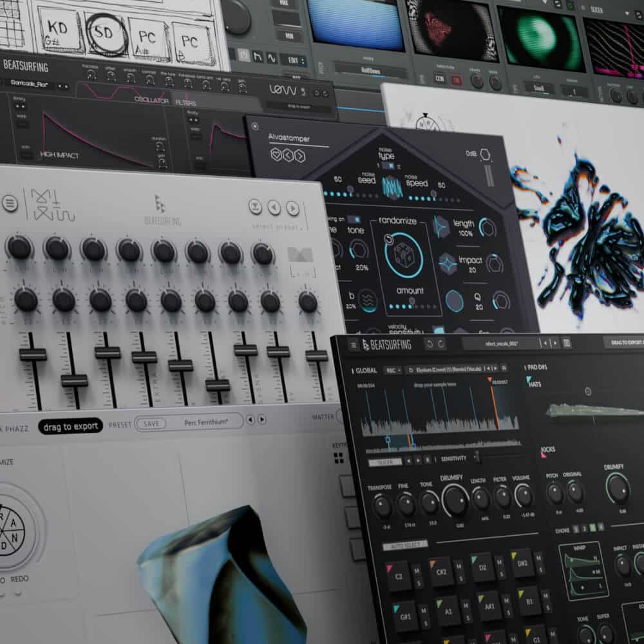Click the 0dB hexagon output knob
The height and width of the screenshot is (644, 644).
485,155
